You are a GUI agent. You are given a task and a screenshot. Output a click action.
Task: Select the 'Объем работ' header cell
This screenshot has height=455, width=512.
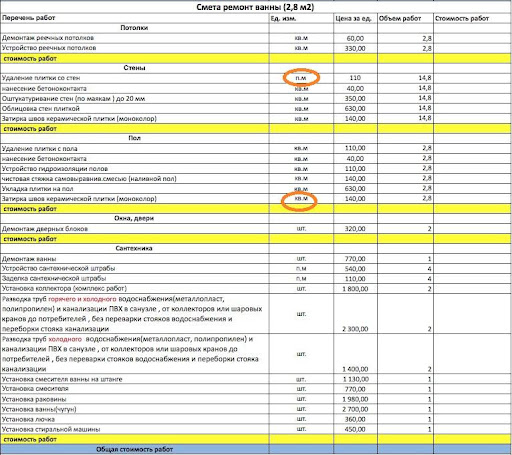tap(405, 18)
